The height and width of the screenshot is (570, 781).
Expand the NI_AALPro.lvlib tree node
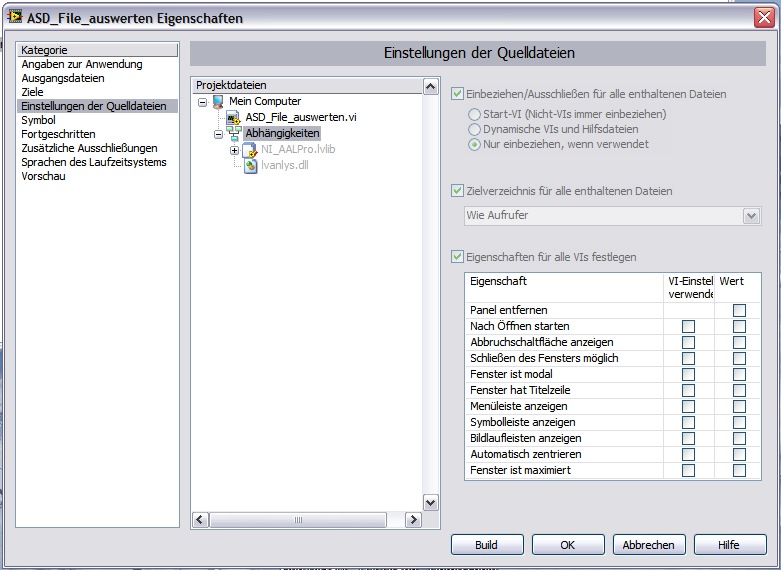pyautogui.click(x=235, y=150)
